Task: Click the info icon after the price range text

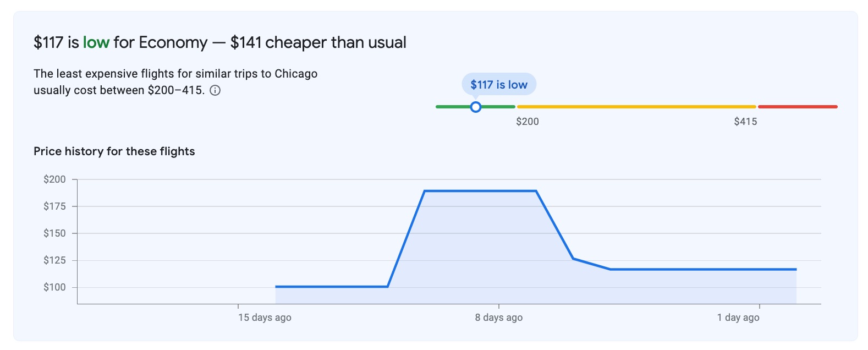Action: (216, 90)
